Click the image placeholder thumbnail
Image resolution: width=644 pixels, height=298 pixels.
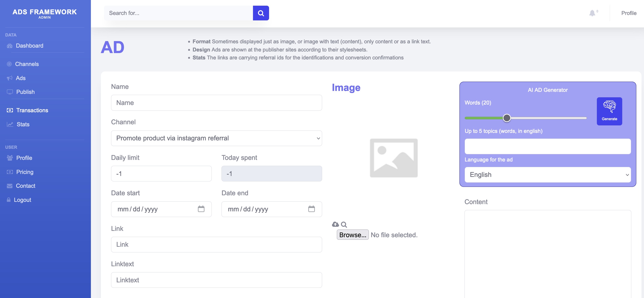[x=394, y=158]
